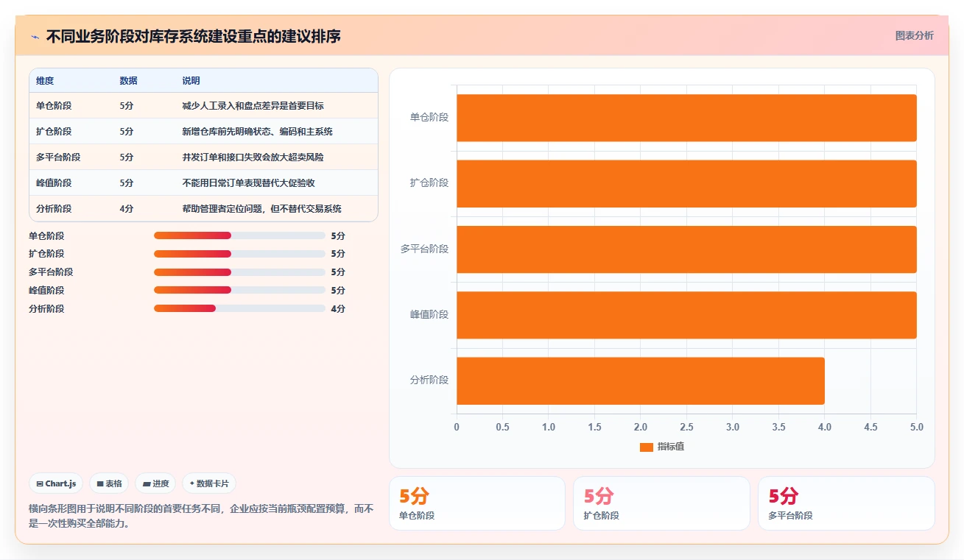Select the Chart.js tag chip
This screenshot has height=560, width=964.
pyautogui.click(x=56, y=483)
